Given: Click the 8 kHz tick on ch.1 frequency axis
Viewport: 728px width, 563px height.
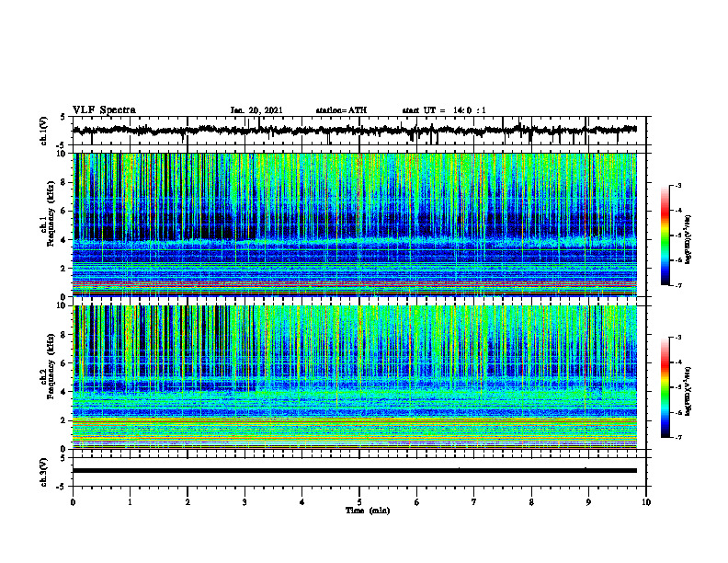Looking at the screenshot, I should click(x=64, y=182).
